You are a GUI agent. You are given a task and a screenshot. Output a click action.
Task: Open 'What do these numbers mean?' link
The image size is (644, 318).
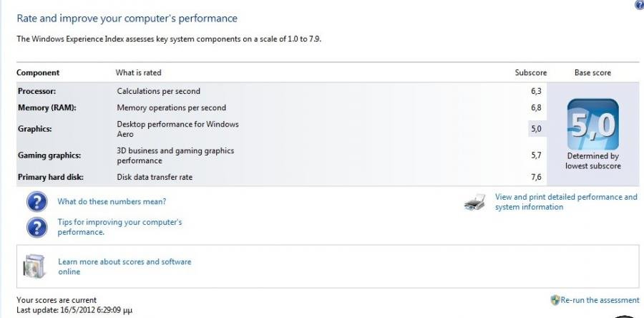point(112,202)
